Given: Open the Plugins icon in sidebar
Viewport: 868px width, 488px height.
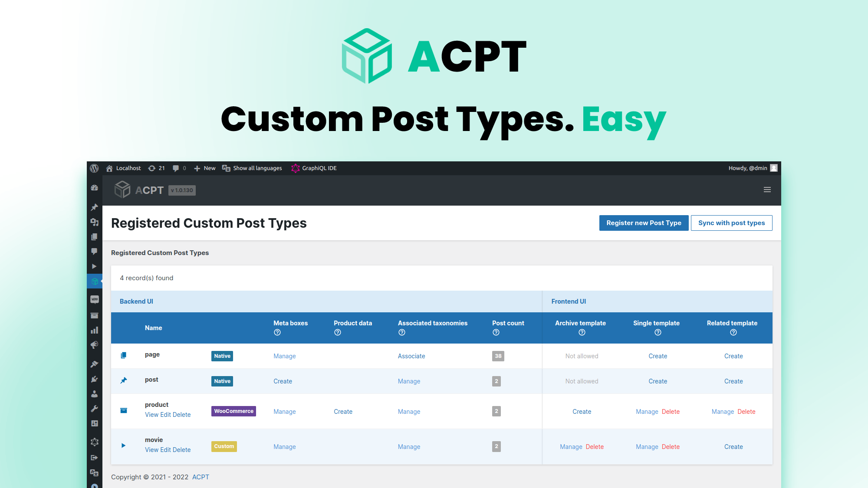Looking at the screenshot, I should click(x=94, y=379).
